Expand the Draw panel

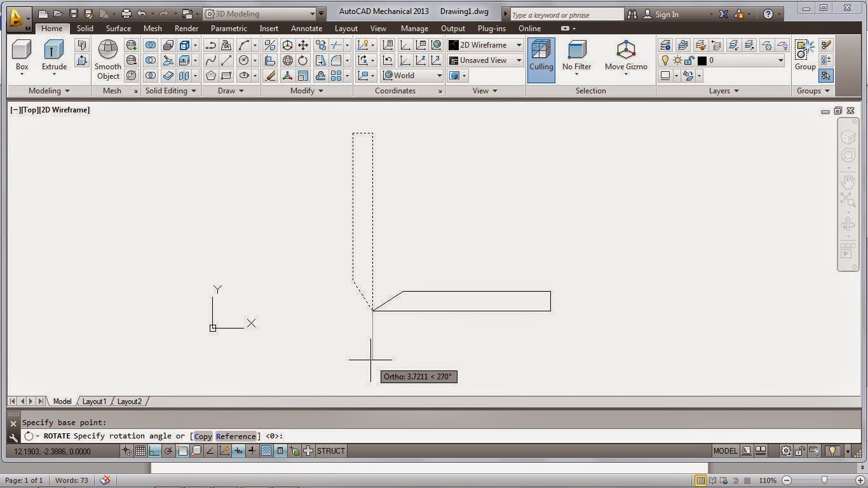231,91
